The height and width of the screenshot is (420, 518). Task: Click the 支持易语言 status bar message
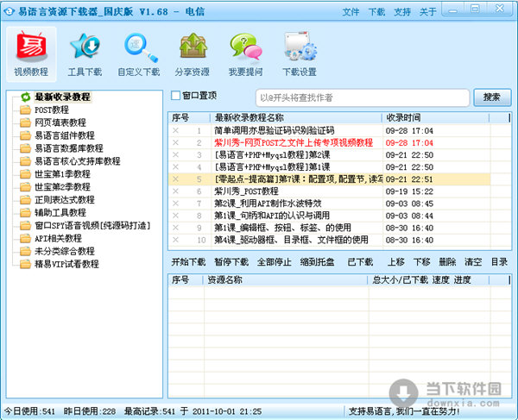pos(404,411)
